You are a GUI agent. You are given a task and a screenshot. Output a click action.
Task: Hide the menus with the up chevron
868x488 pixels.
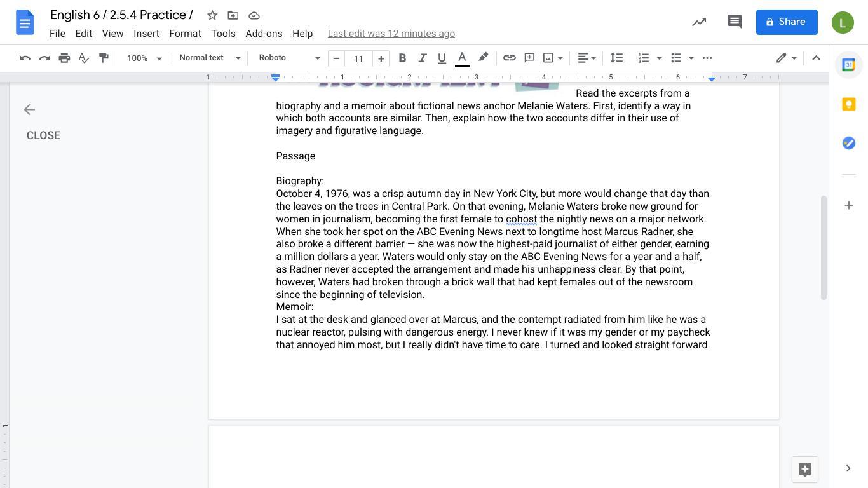817,58
